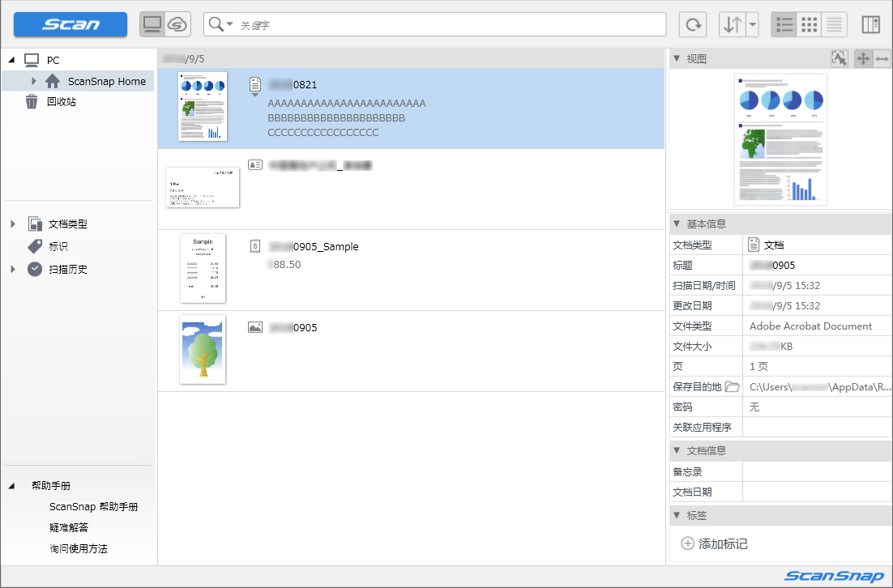Image resolution: width=893 pixels, height=588 pixels.
Task: Open the sort criteria dropdown arrow
Action: (x=752, y=24)
